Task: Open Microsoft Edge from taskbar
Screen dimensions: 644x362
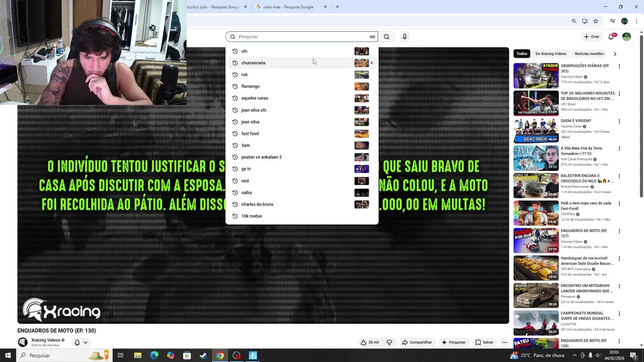Action: pyautogui.click(x=154, y=355)
